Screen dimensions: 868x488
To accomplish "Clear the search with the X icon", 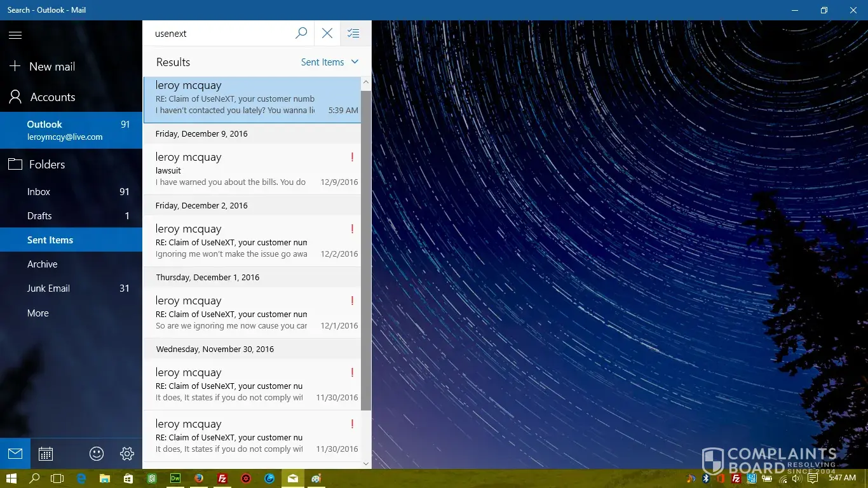I will tap(327, 33).
